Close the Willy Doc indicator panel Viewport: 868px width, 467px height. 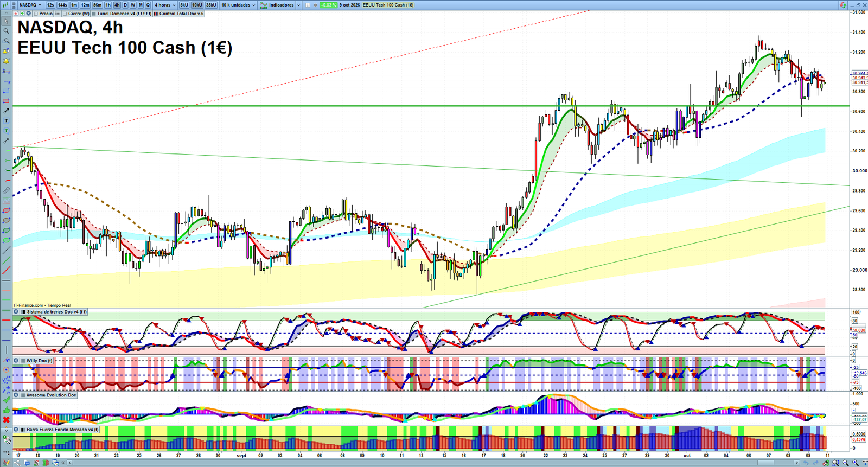click(x=16, y=361)
